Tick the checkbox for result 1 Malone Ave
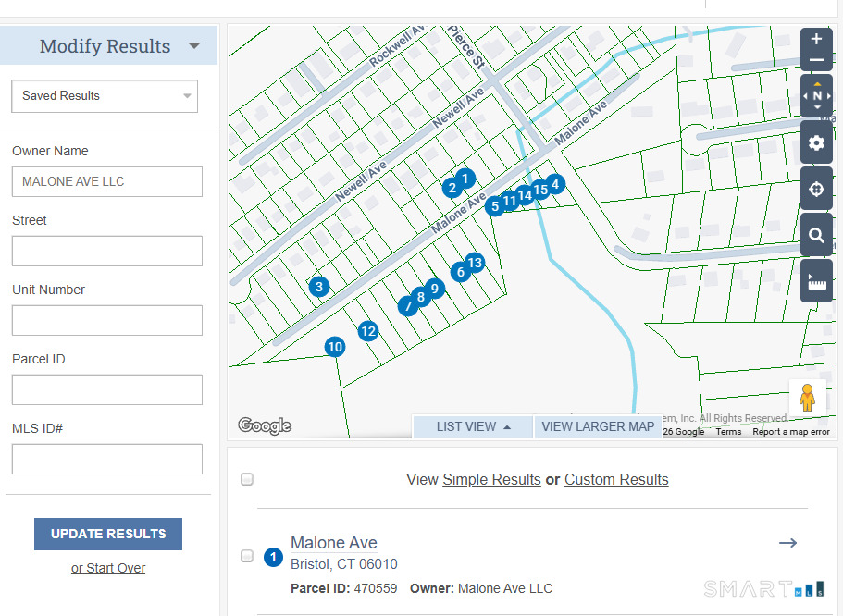The width and height of the screenshot is (843, 616). (247, 556)
